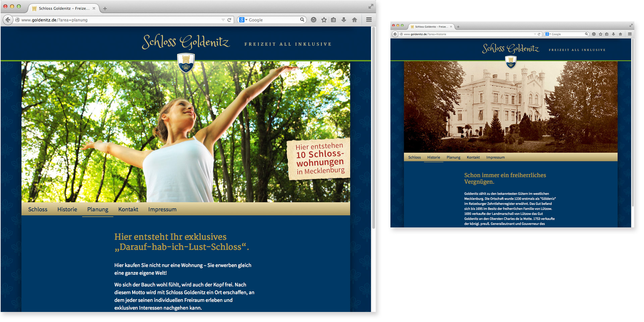644x322 pixels.
Task: Select Historie in the larger page's navigation
Action: point(67,209)
